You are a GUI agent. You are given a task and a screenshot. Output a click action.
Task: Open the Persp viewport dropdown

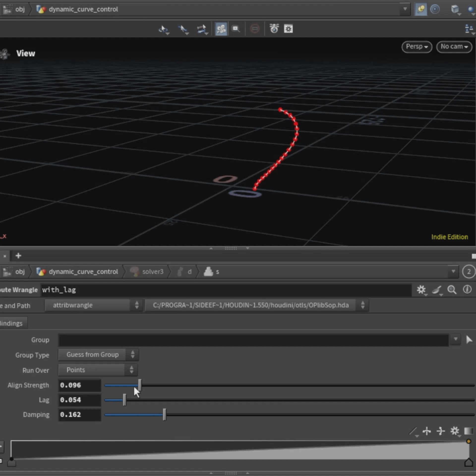coord(417,47)
